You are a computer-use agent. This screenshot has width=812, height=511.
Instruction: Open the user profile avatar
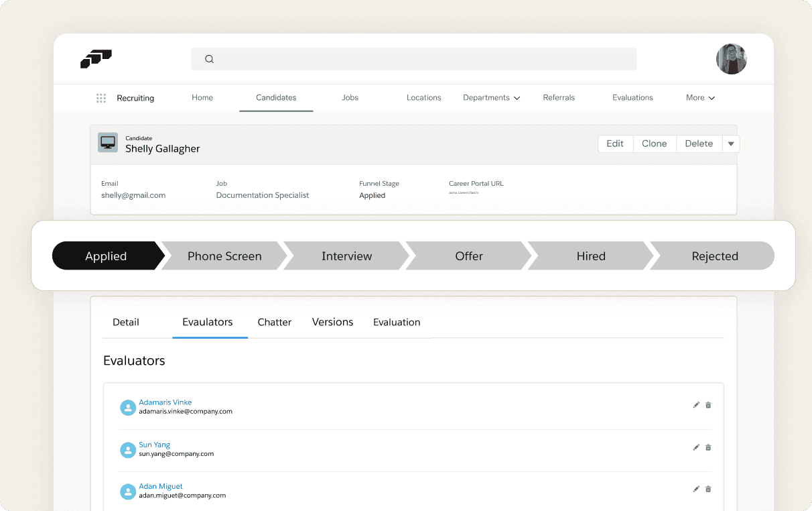tap(731, 59)
